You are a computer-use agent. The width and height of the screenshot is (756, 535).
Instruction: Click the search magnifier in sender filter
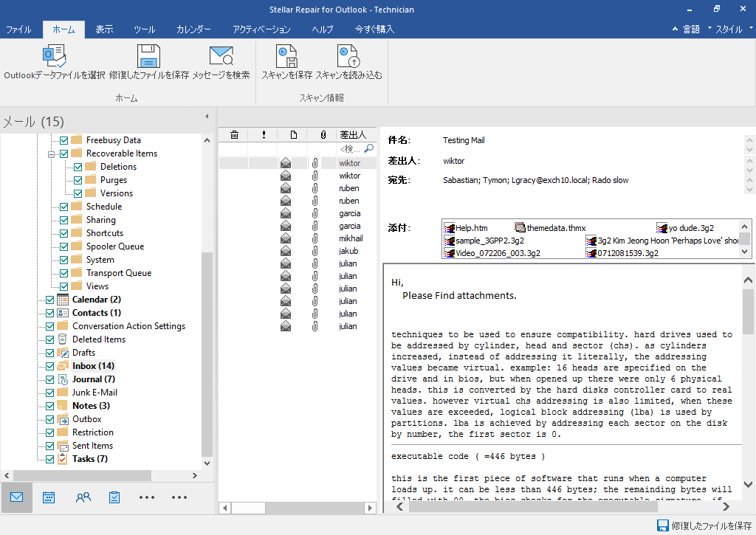369,148
